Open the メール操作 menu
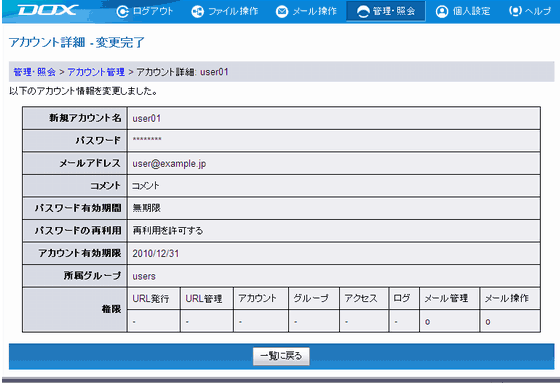560x383 pixels. 314,11
